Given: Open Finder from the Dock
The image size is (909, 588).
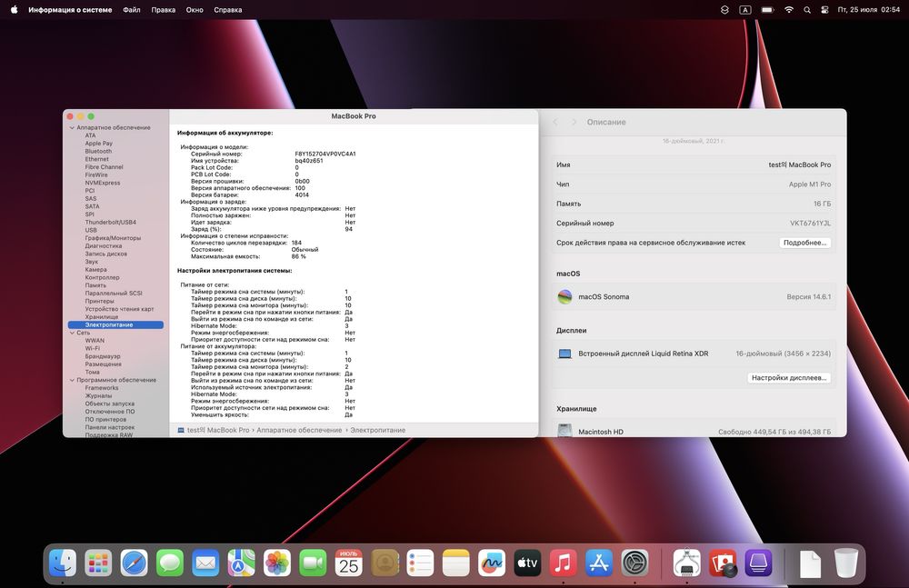Looking at the screenshot, I should point(63,563).
